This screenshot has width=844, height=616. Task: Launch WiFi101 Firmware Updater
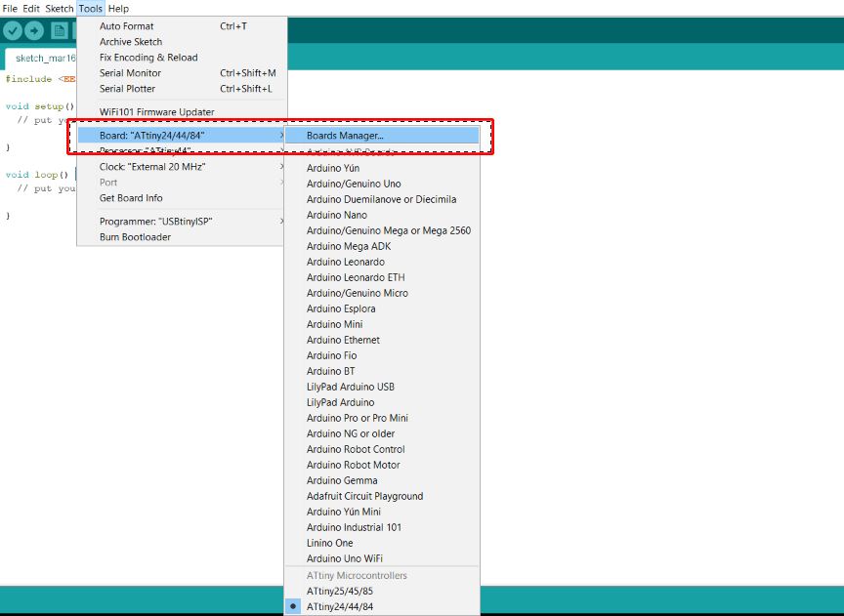(x=182, y=112)
